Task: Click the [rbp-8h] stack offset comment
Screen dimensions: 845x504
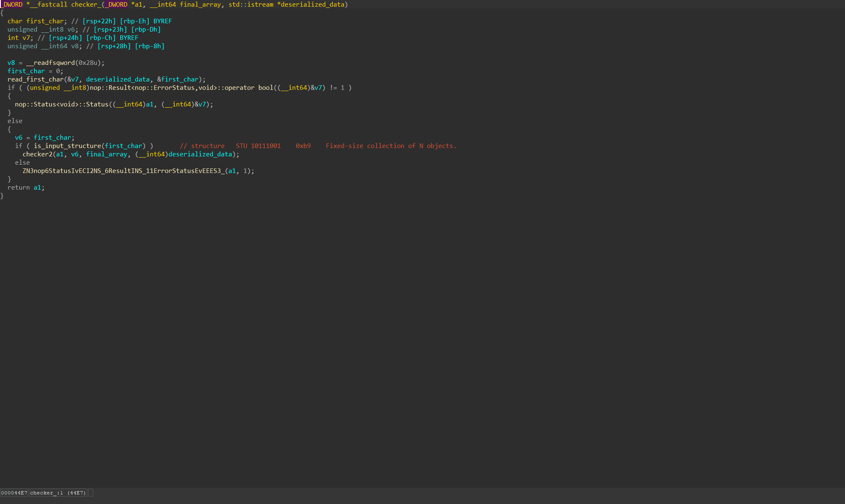Action: (150, 46)
